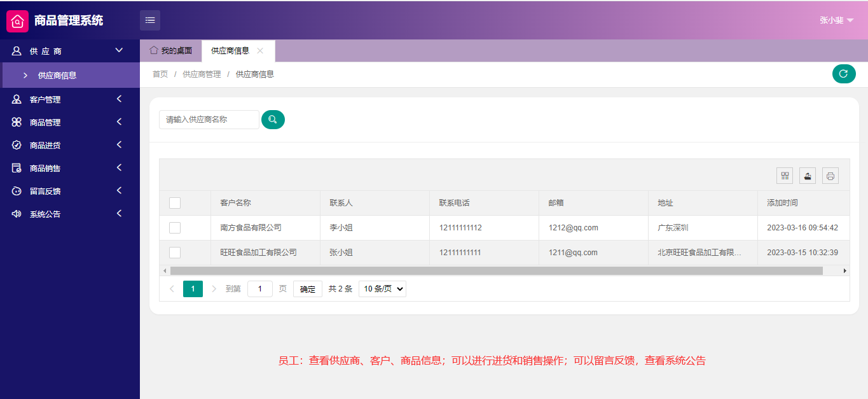Click the horizontal table scrollbar

point(496,270)
